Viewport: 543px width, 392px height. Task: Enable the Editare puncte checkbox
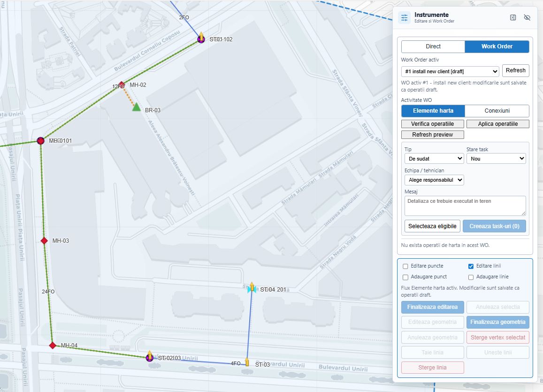pyautogui.click(x=405, y=266)
